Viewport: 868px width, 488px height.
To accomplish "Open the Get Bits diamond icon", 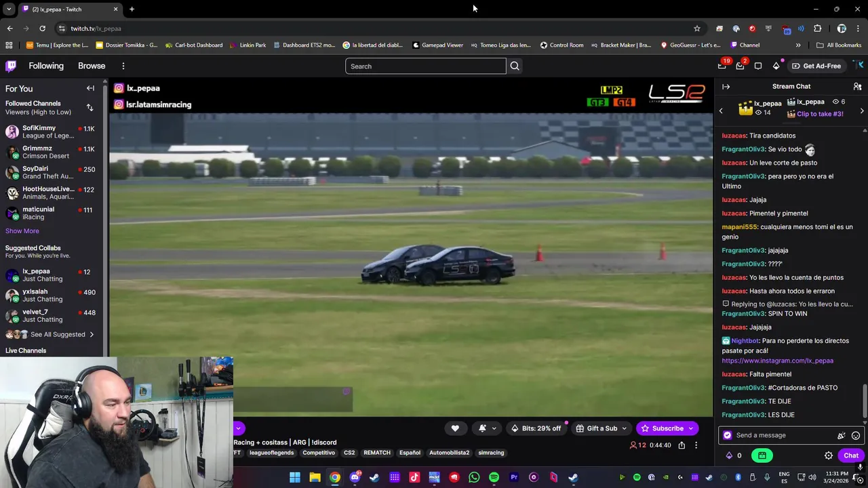I will point(776,66).
